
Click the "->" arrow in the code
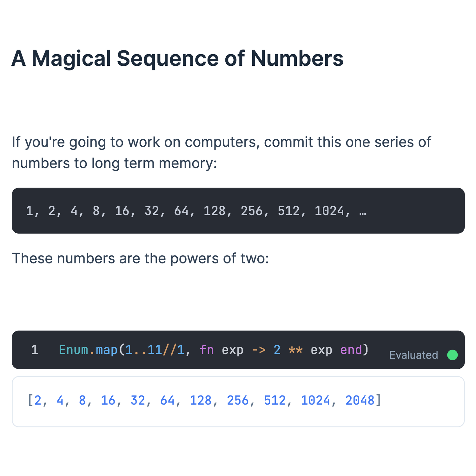259,350
